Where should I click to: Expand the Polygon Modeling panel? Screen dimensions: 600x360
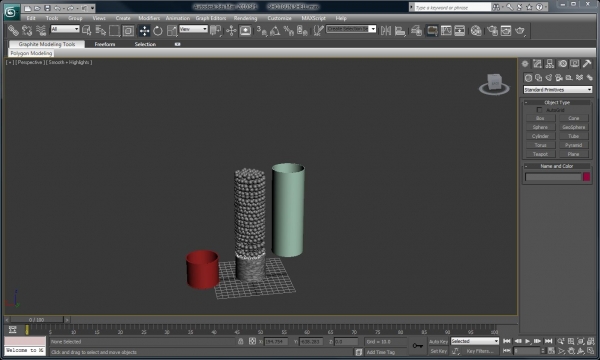click(31, 53)
